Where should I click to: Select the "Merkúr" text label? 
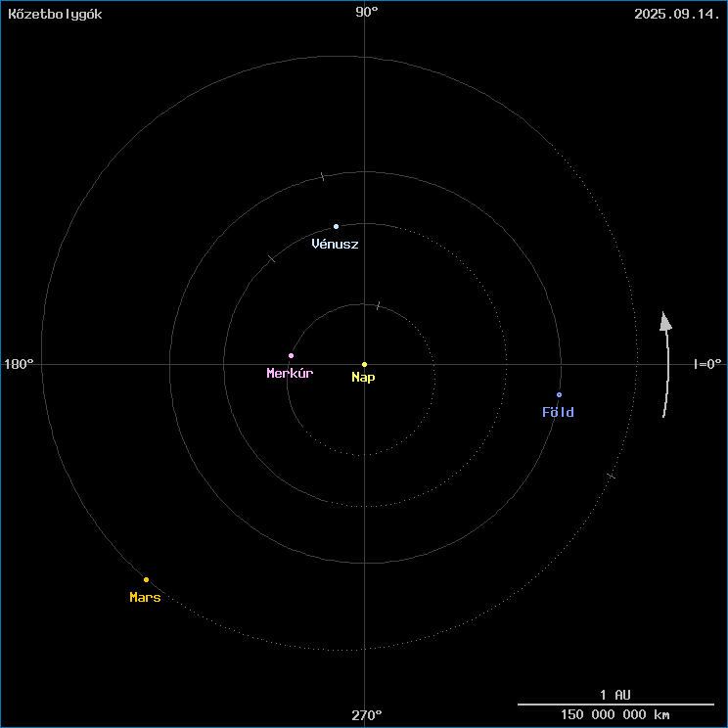click(x=290, y=374)
